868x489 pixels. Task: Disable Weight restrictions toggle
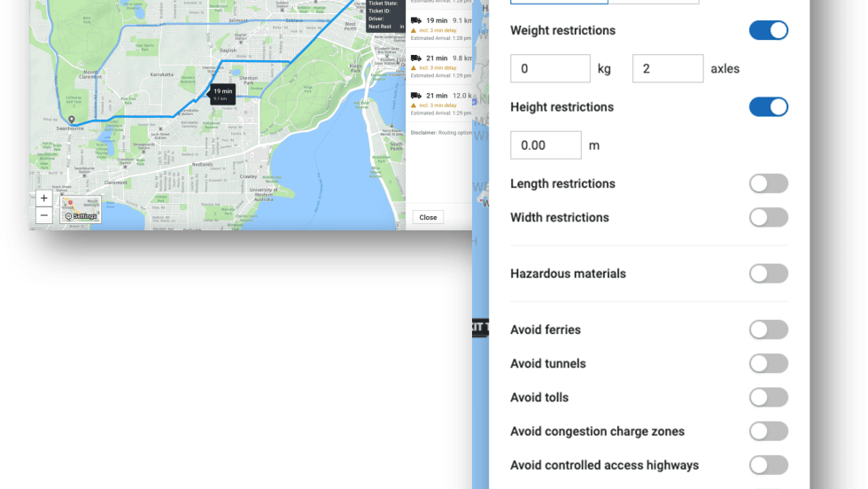click(768, 30)
